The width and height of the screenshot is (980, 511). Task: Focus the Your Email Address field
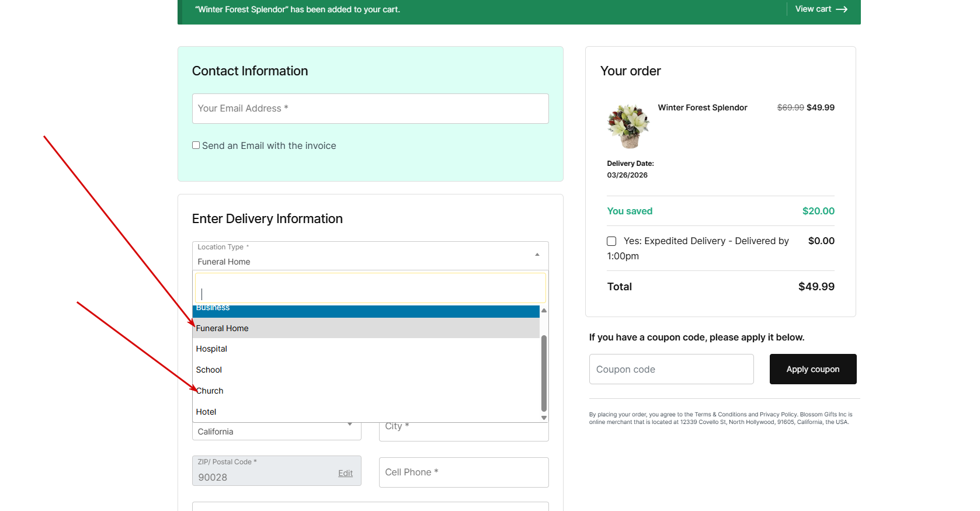[370, 109]
